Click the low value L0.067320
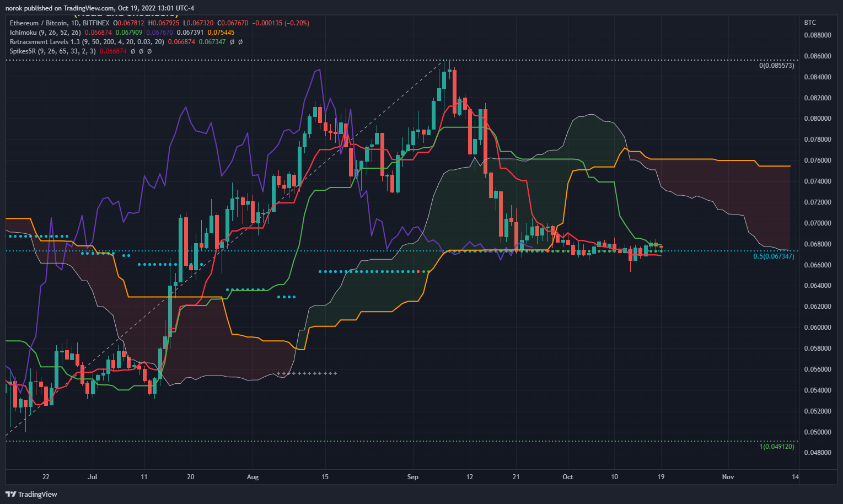 198,23
